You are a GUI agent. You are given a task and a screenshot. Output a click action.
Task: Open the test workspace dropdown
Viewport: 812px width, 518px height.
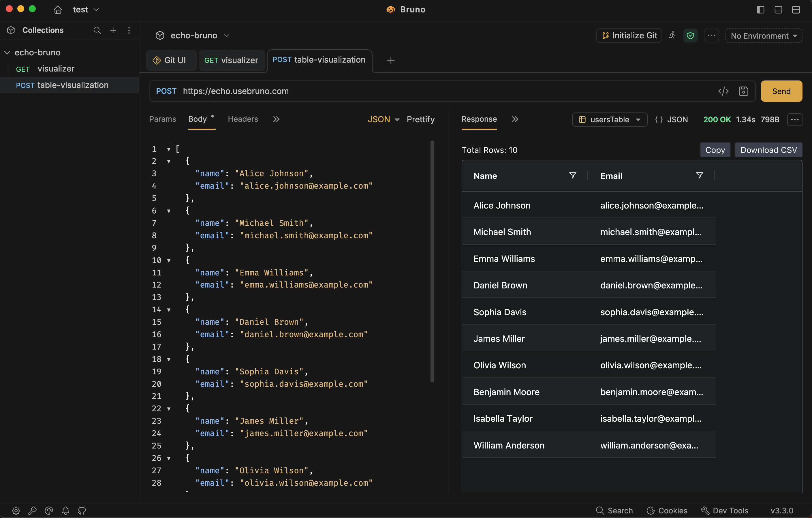pyautogui.click(x=86, y=10)
